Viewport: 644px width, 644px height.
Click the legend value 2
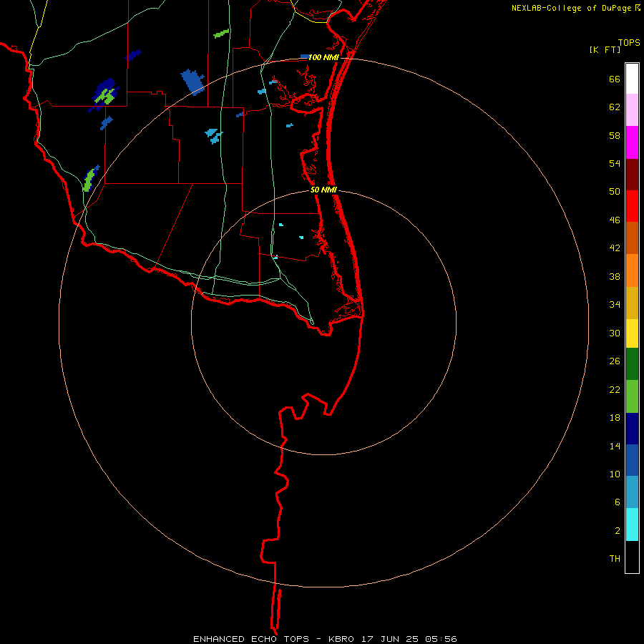pos(618,530)
